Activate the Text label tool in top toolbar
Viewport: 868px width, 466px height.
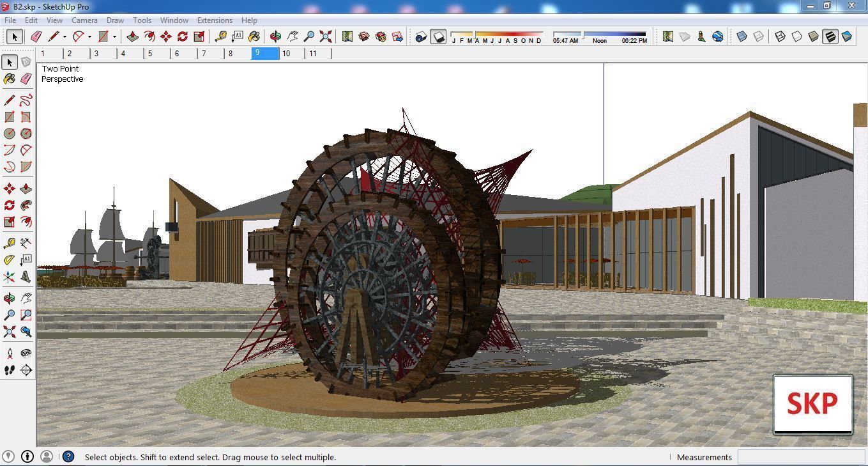pos(237,36)
